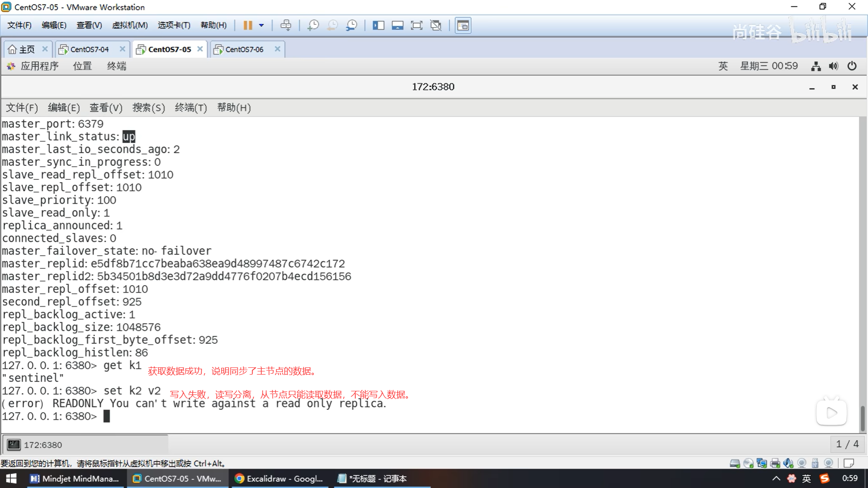Take a snapshot of this virtual machine
Image resolution: width=868 pixels, height=488 pixels.
pos(313,25)
